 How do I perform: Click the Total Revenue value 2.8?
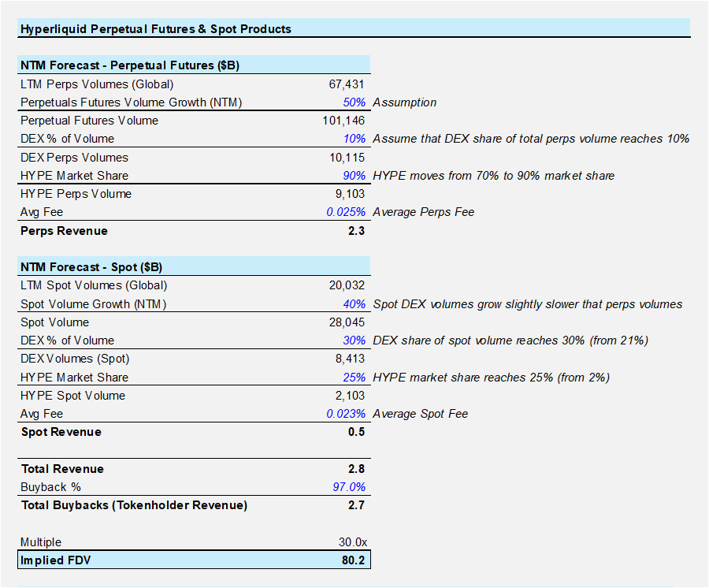click(x=355, y=469)
